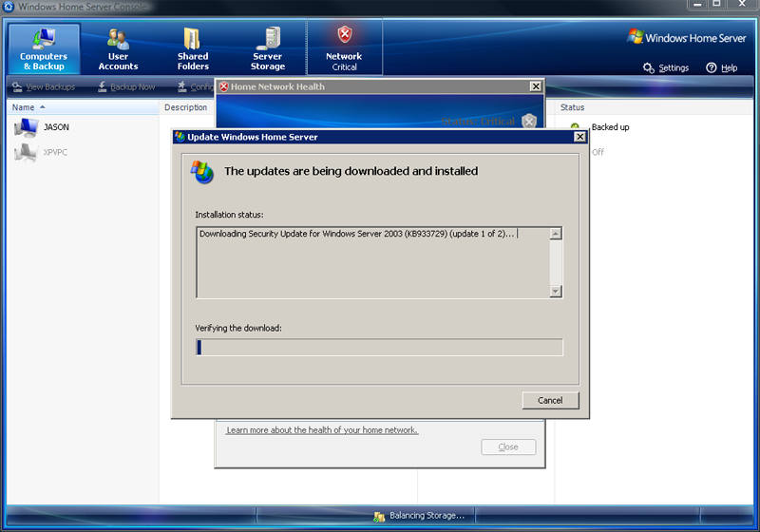Click the Verifying the download progress bar
This screenshot has width=760, height=532.
379,348
